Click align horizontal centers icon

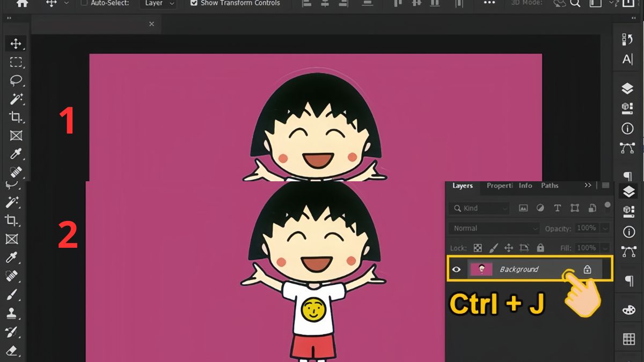tap(325, 3)
